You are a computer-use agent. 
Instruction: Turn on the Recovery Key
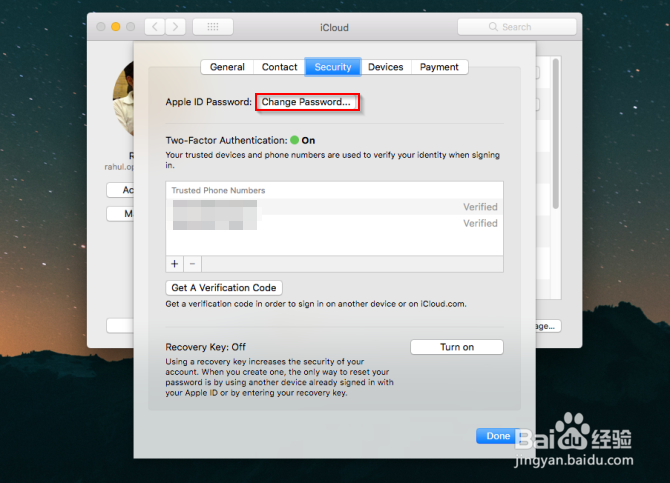point(457,347)
